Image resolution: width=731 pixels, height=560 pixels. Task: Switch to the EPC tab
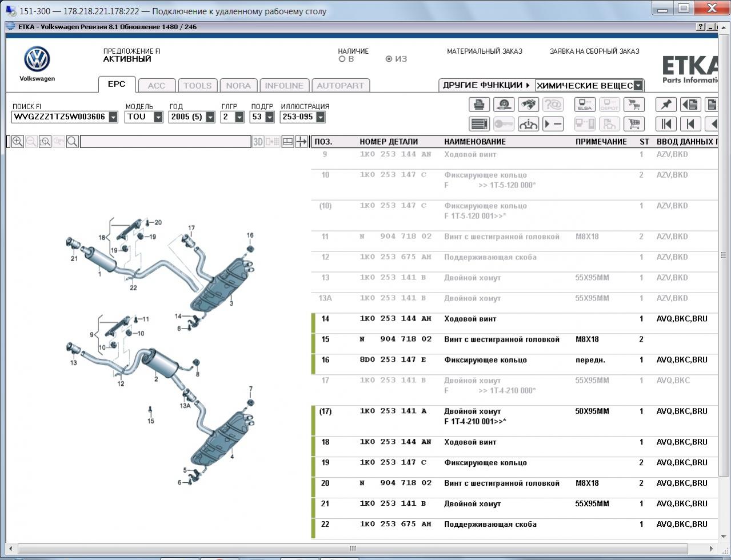pos(117,84)
